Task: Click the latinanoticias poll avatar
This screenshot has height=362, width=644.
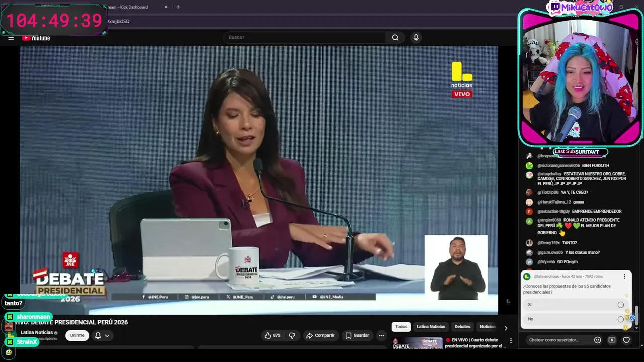Action: coord(527,277)
